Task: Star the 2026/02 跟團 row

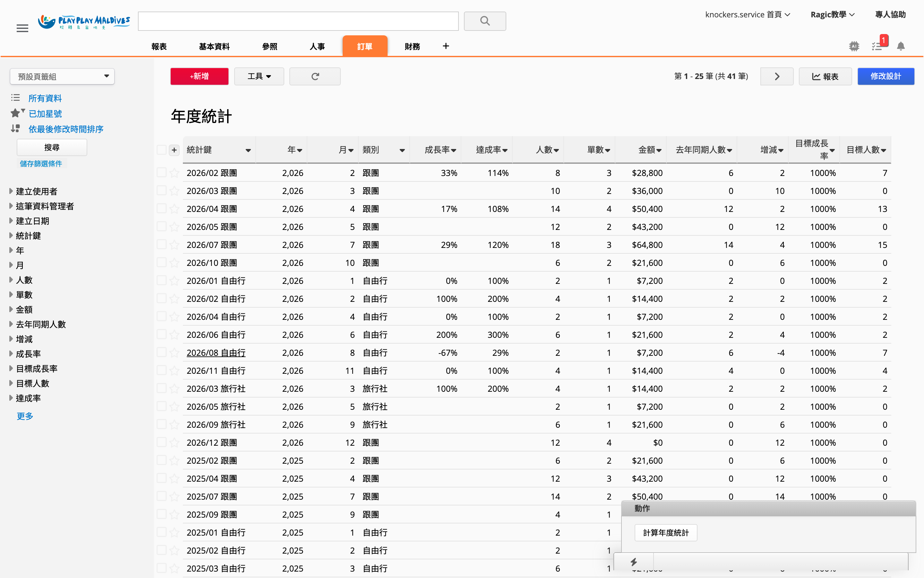Action: click(x=175, y=173)
